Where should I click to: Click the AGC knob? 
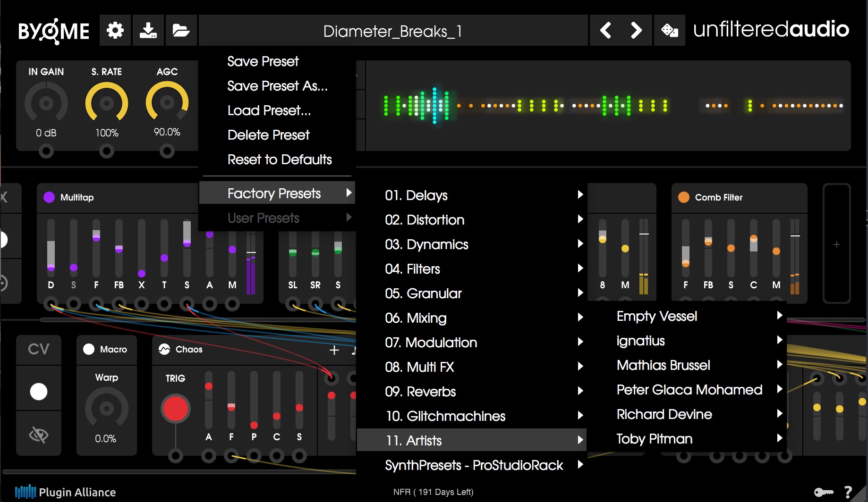167,101
